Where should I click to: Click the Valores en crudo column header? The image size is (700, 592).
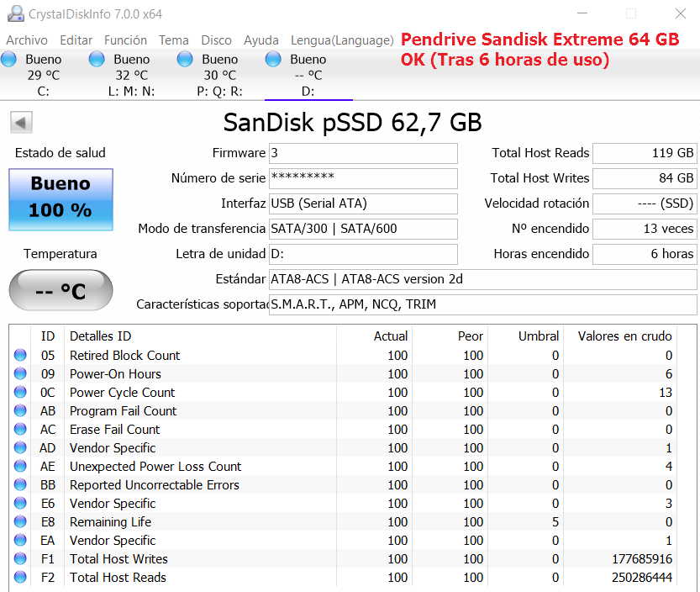click(620, 336)
